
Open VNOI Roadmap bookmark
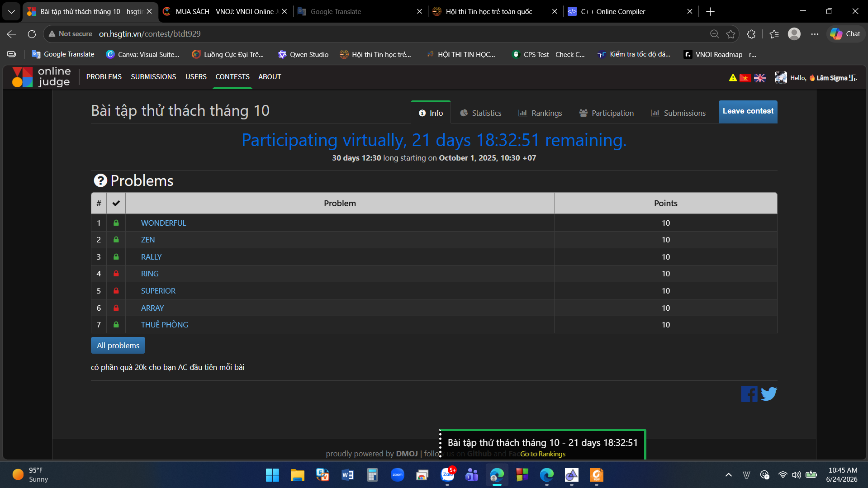click(720, 54)
